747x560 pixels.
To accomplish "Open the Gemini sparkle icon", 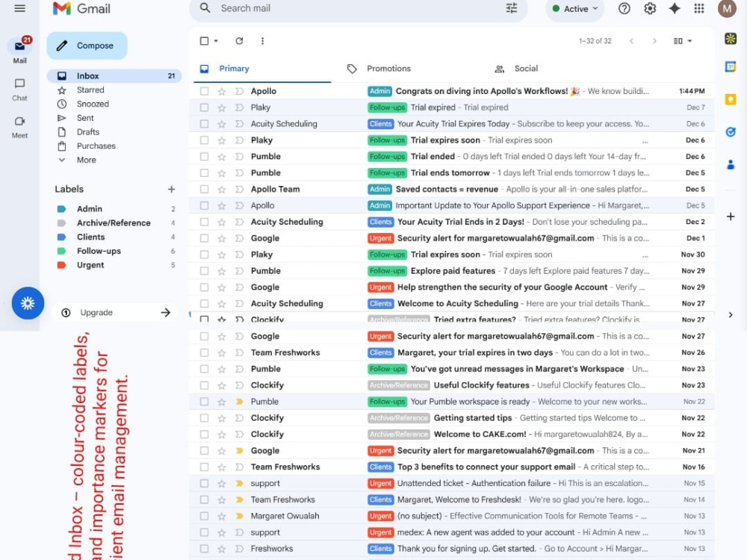I will 674,8.
